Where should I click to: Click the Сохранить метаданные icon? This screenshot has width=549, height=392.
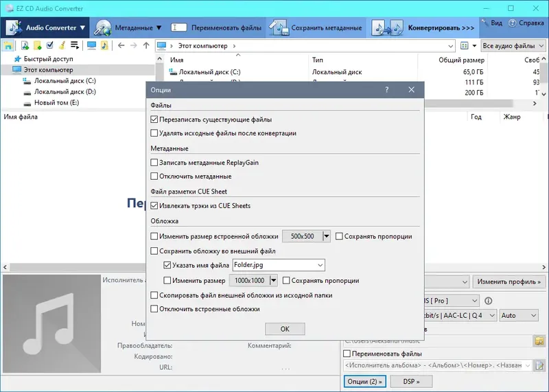[279, 27]
